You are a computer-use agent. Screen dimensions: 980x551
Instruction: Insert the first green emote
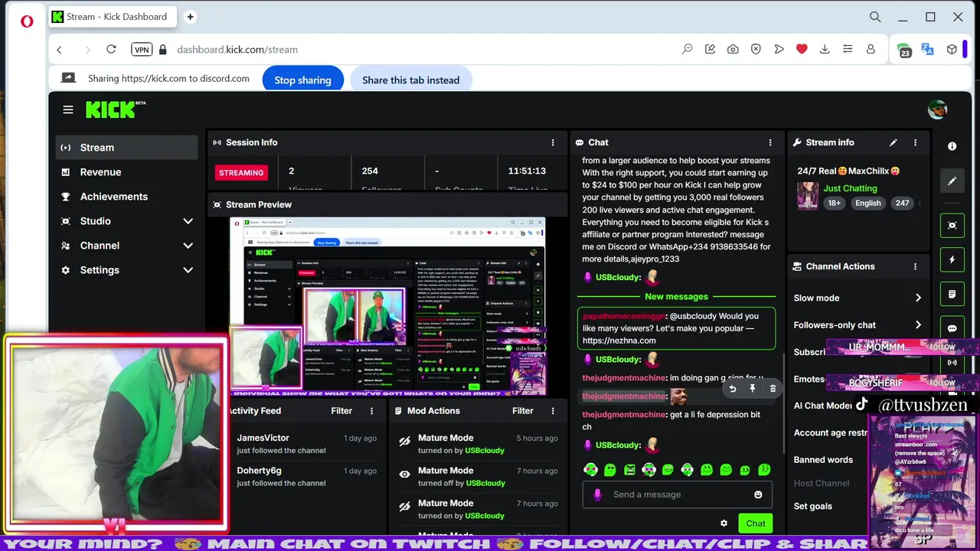click(x=590, y=469)
